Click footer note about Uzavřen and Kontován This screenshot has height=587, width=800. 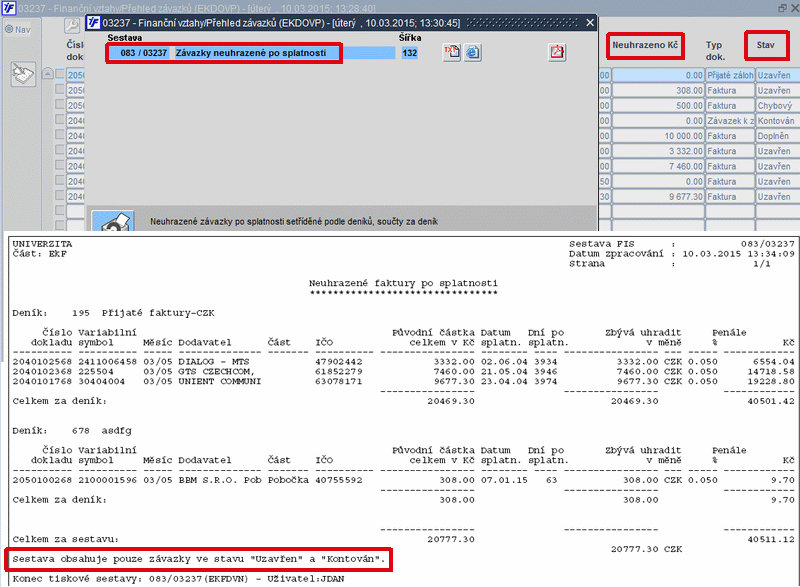click(x=198, y=559)
